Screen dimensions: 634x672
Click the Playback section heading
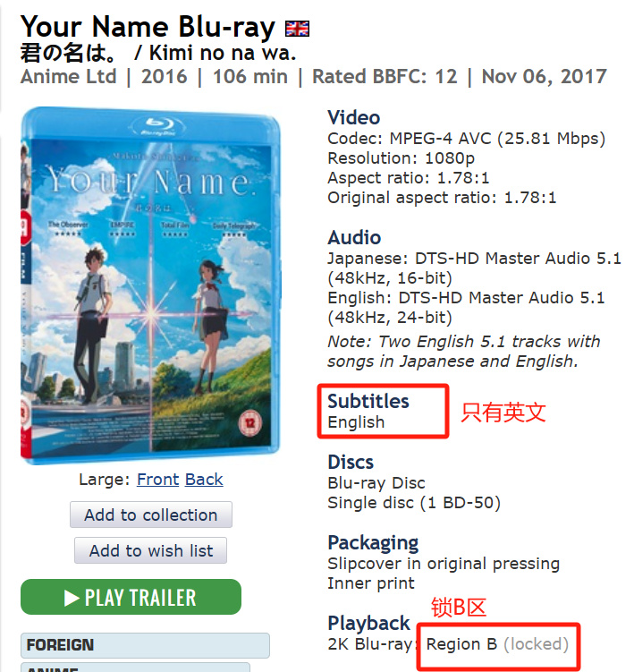click(368, 624)
